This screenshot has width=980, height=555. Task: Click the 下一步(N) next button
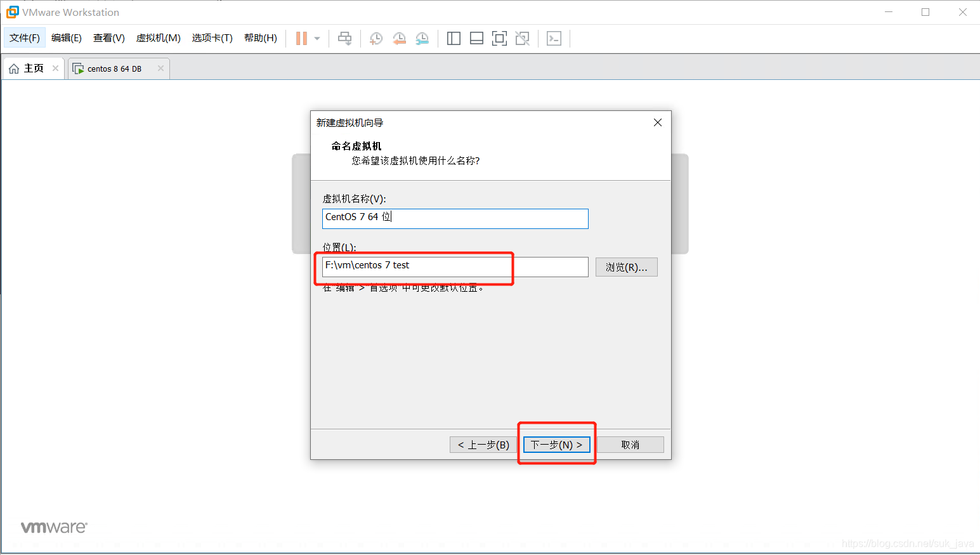click(557, 445)
